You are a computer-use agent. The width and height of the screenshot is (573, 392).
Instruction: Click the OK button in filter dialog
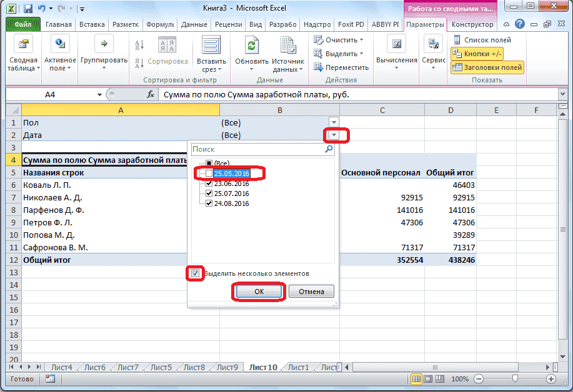(x=258, y=290)
